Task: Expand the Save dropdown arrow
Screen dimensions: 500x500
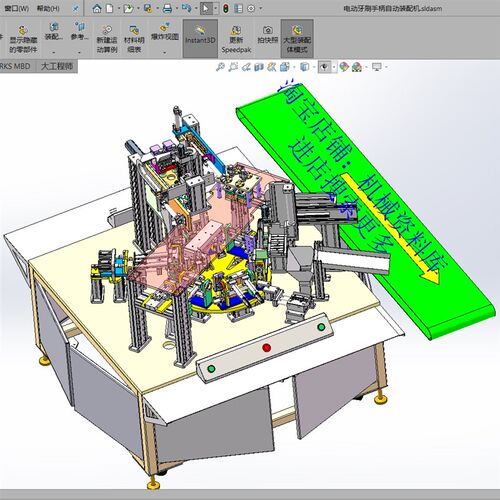Action: tap(157, 8)
